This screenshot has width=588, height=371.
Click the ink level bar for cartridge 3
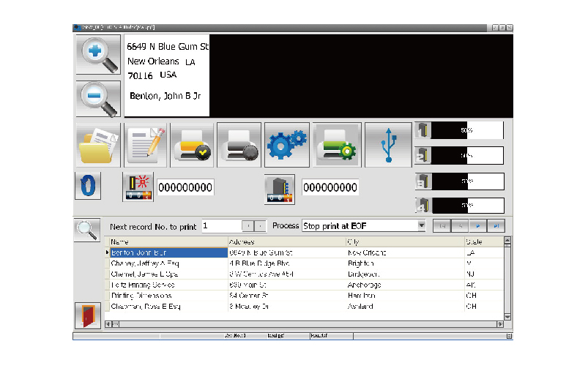(x=467, y=181)
